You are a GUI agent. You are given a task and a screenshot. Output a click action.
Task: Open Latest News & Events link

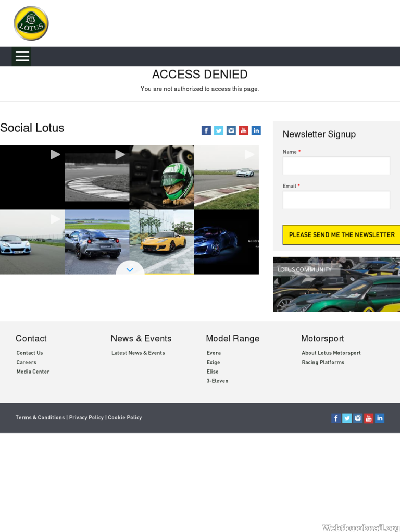pos(138,353)
